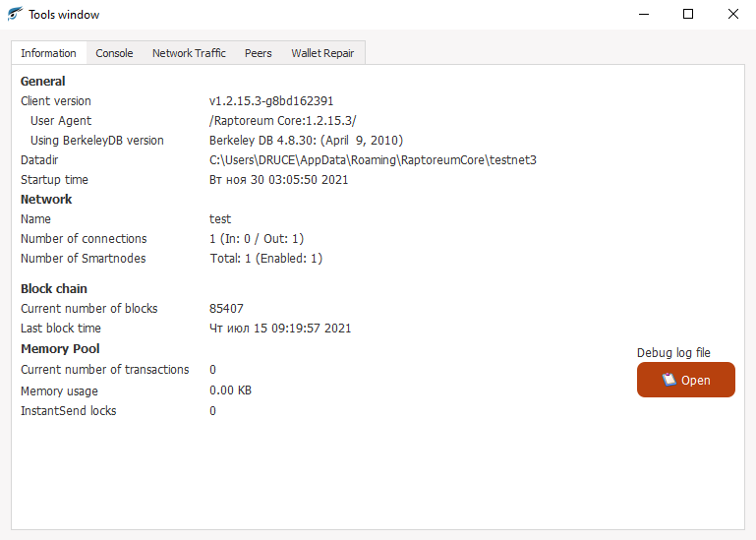
Task: Click the 'General' section heading
Action: (x=43, y=81)
